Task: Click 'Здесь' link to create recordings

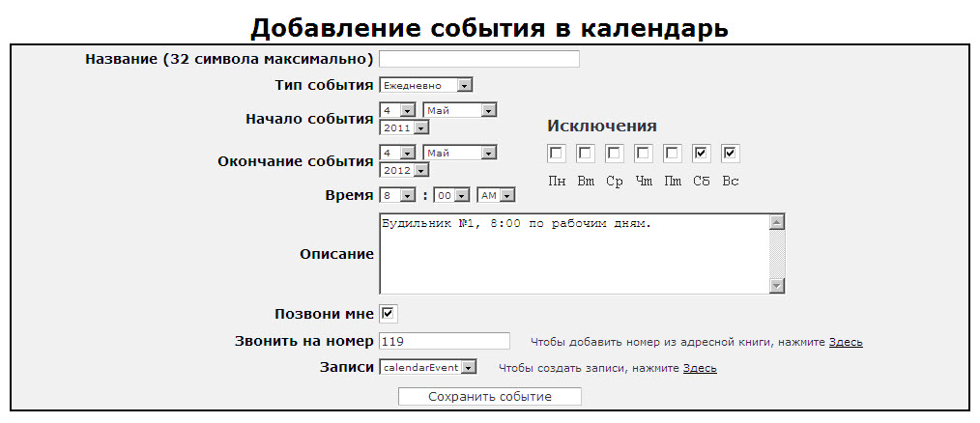Action: click(x=700, y=369)
